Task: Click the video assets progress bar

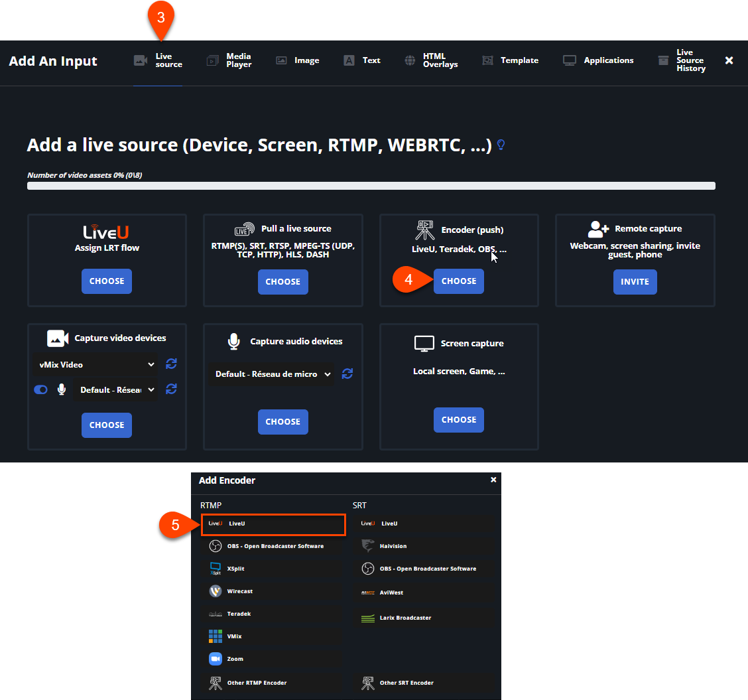Action: click(371, 186)
